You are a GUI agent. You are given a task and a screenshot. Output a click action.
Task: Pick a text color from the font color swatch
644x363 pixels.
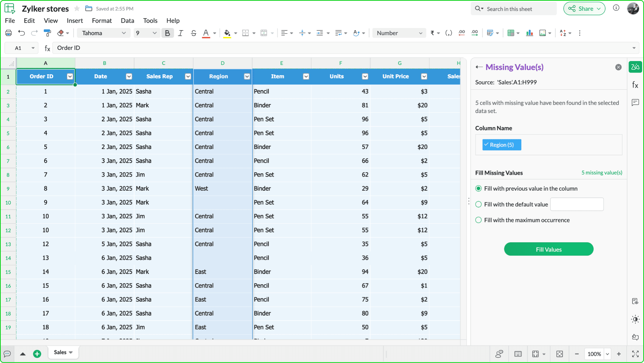click(206, 33)
